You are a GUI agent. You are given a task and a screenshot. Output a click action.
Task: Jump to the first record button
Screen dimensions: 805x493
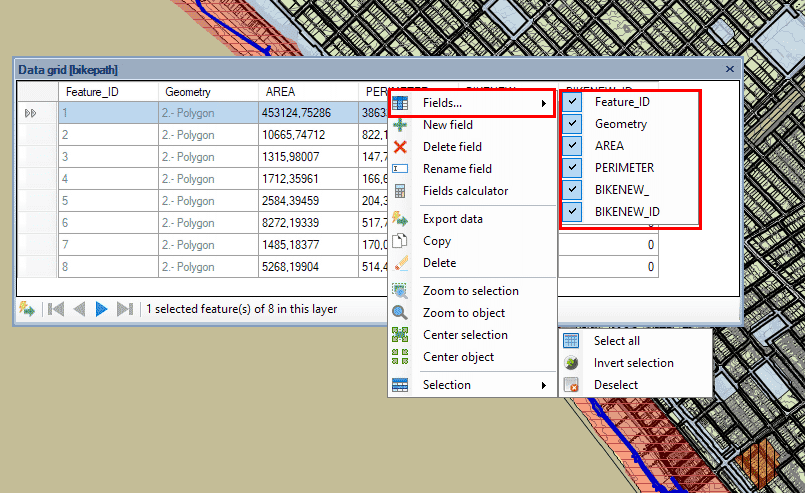(x=57, y=309)
